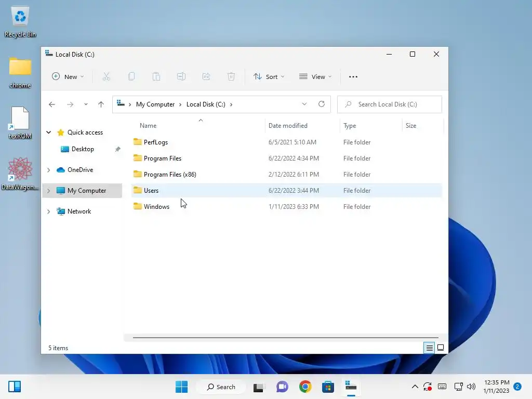Open the Chat app on taskbar

click(x=282, y=387)
